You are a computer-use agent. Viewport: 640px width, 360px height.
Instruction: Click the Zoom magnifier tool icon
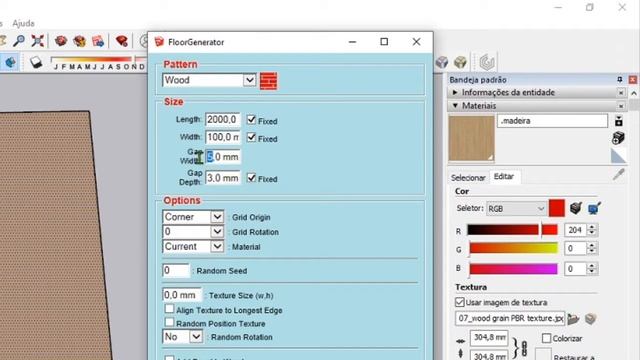click(19, 41)
